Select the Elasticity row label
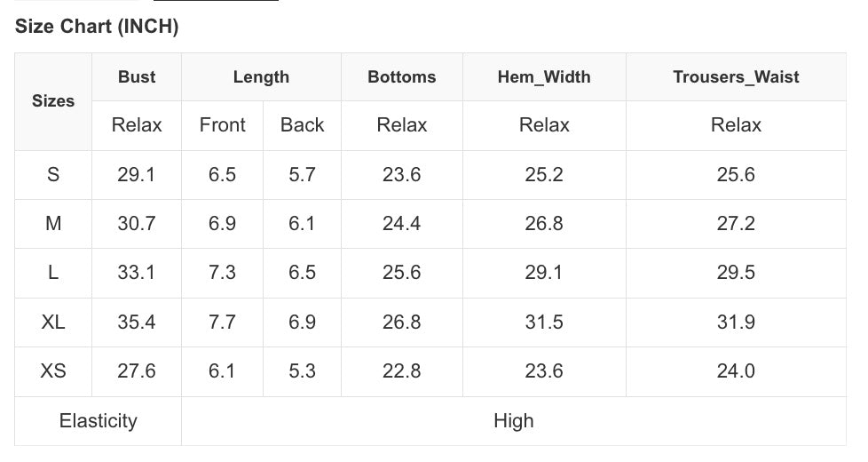 pos(98,420)
